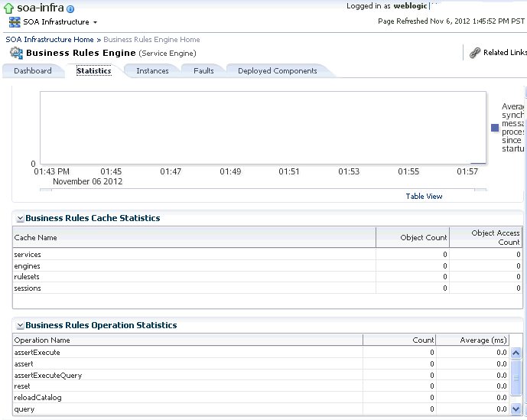Click the Related Links text
Viewport: 527px width, 420px height.
[505, 53]
